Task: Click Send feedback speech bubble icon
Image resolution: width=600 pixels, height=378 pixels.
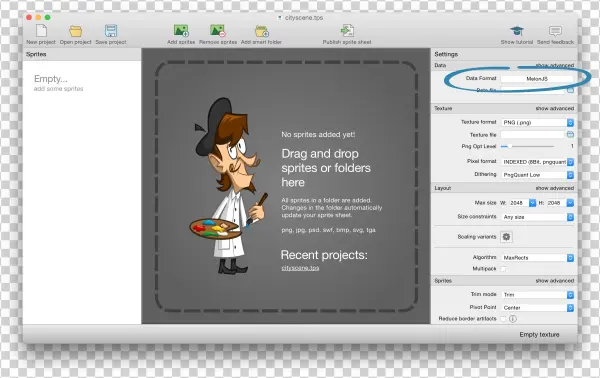Action: click(555, 31)
